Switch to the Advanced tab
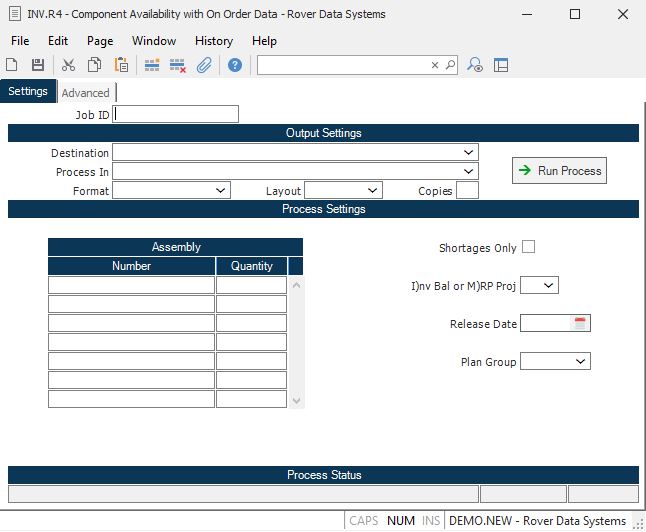 tap(85, 93)
